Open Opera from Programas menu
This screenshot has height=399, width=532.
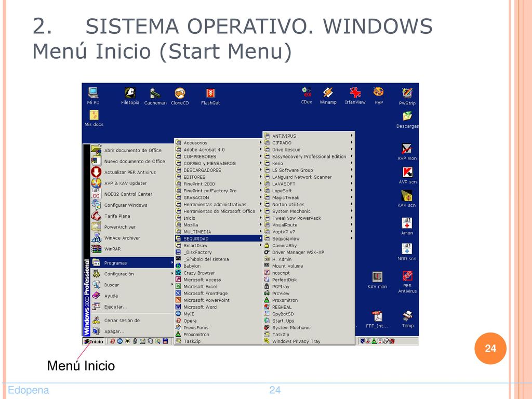tap(219, 321)
